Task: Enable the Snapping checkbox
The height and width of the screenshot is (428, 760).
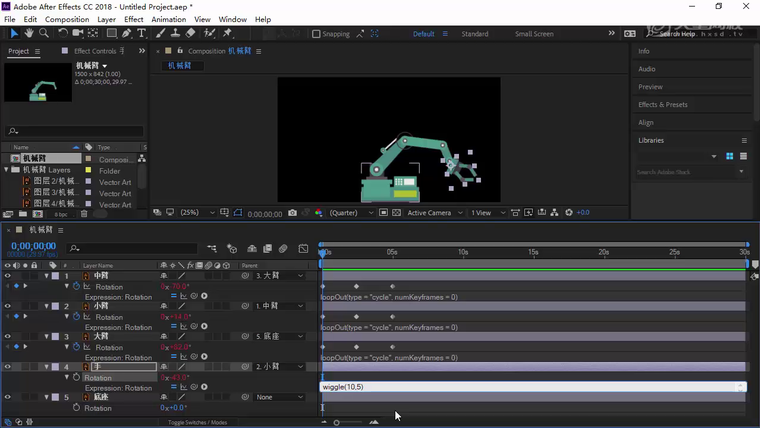Action: [x=316, y=34]
